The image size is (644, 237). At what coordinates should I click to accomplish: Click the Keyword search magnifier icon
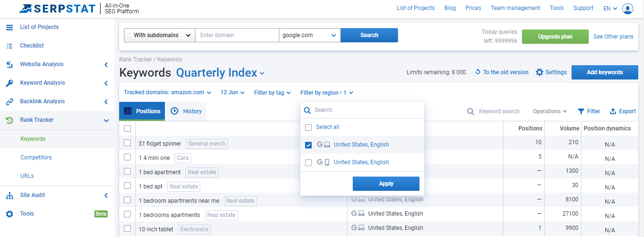point(470,111)
